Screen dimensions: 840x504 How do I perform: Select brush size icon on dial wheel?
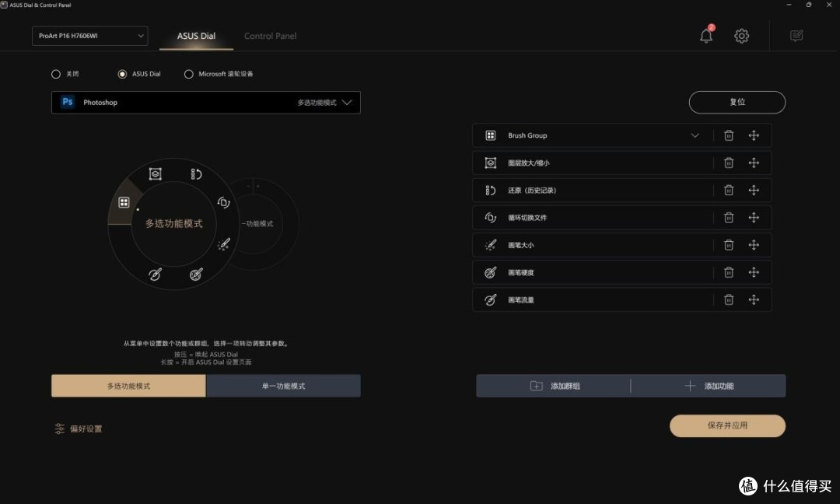(x=223, y=244)
